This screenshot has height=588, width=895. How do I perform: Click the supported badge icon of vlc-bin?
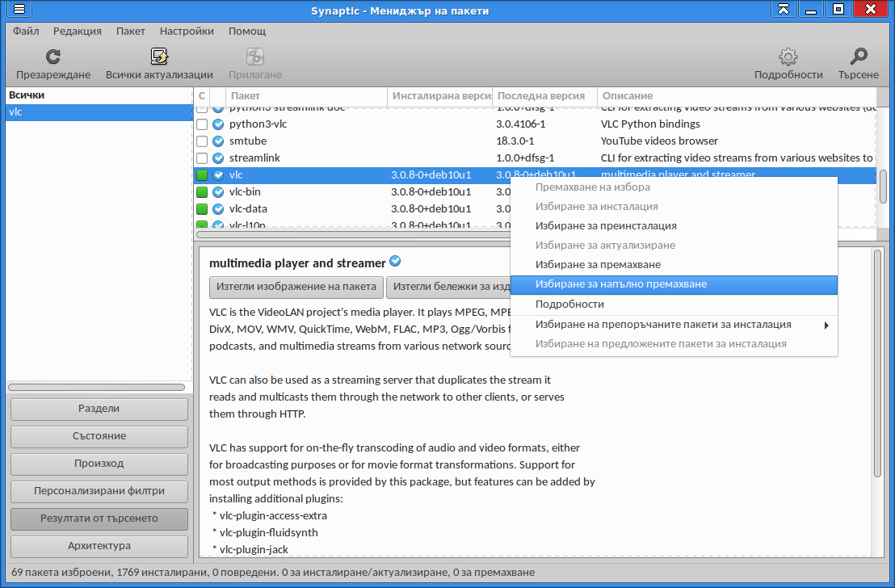tap(218, 191)
